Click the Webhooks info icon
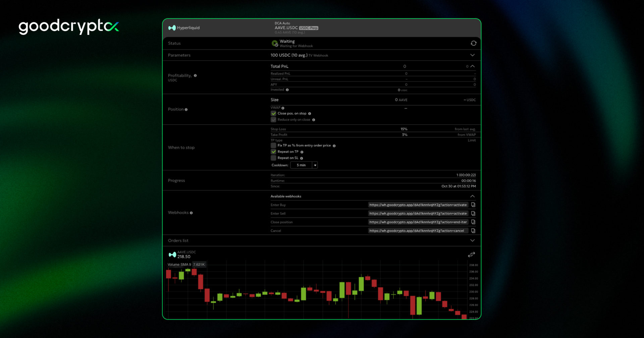 (192, 213)
